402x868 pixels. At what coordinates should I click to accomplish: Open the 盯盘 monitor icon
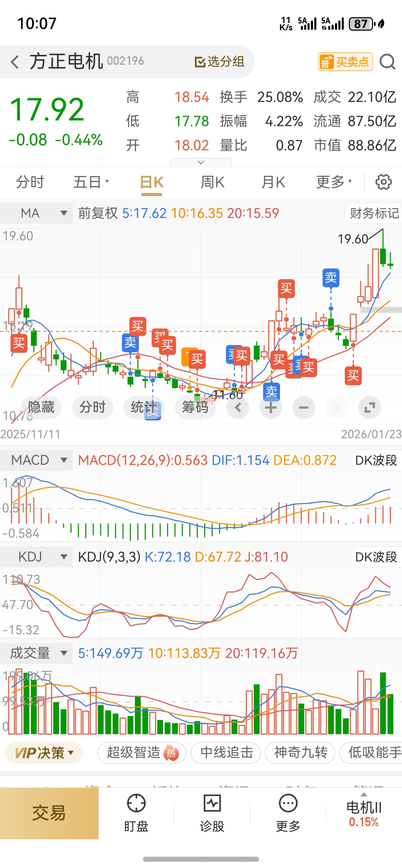click(x=136, y=803)
